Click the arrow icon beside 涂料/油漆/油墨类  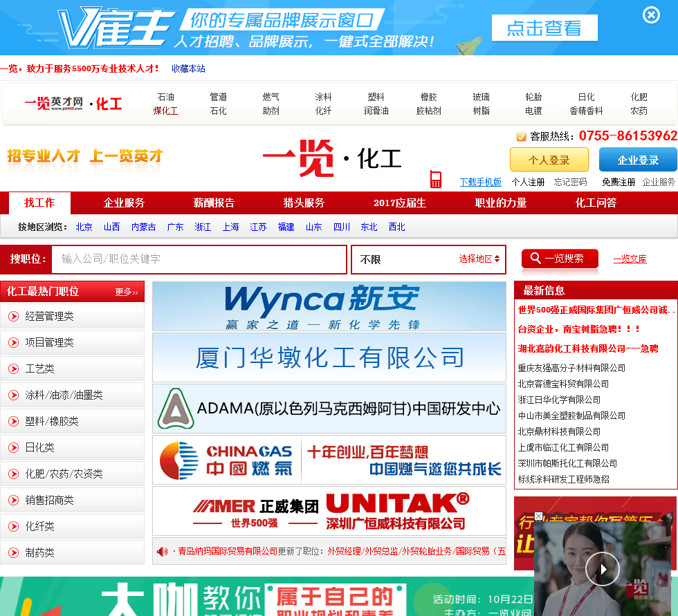14,395
